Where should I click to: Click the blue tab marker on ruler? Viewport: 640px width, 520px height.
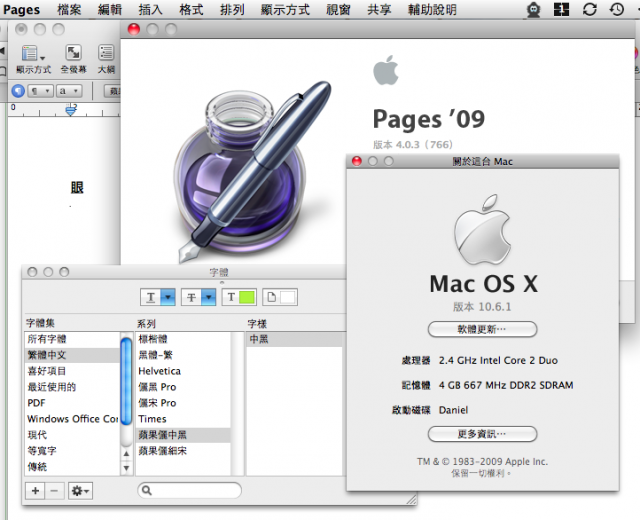(71, 110)
